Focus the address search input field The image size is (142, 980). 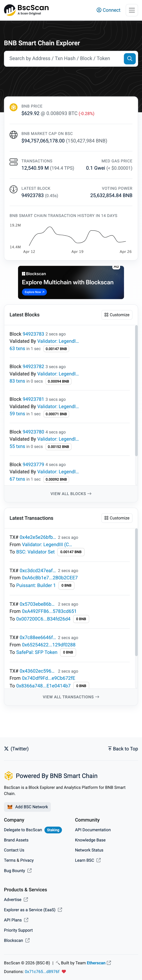(63, 59)
